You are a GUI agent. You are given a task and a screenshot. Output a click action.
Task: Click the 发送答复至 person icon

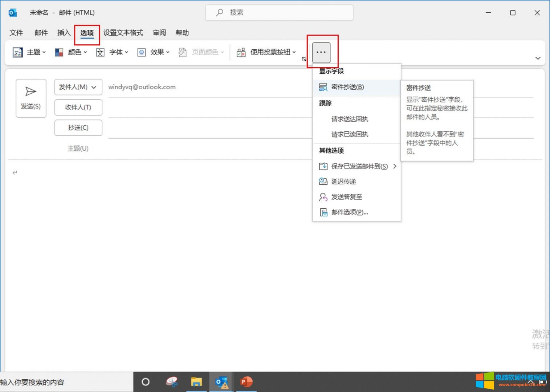tap(323, 197)
